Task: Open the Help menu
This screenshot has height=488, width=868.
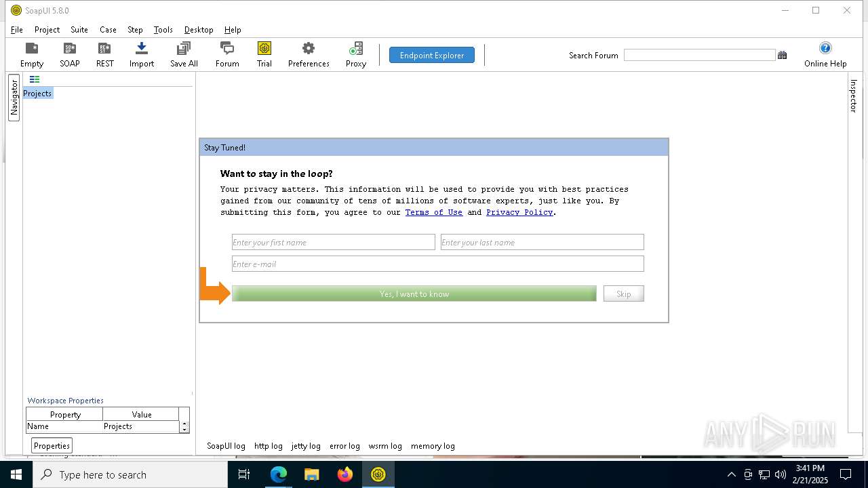Action: (233, 30)
